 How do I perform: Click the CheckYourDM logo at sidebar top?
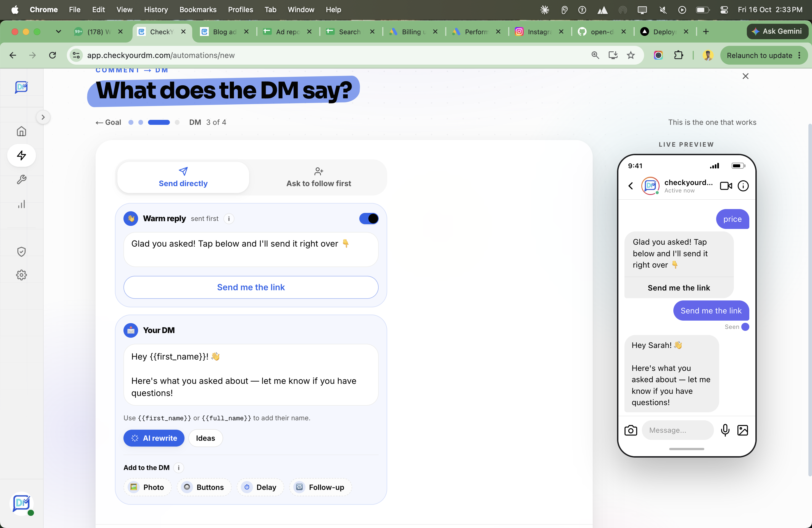click(x=22, y=87)
